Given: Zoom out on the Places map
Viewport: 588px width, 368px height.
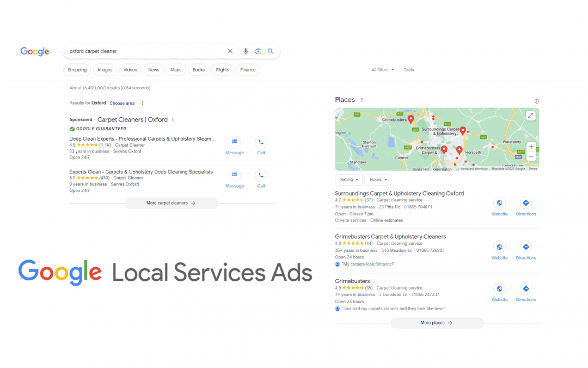Looking at the screenshot, I should 531,156.
